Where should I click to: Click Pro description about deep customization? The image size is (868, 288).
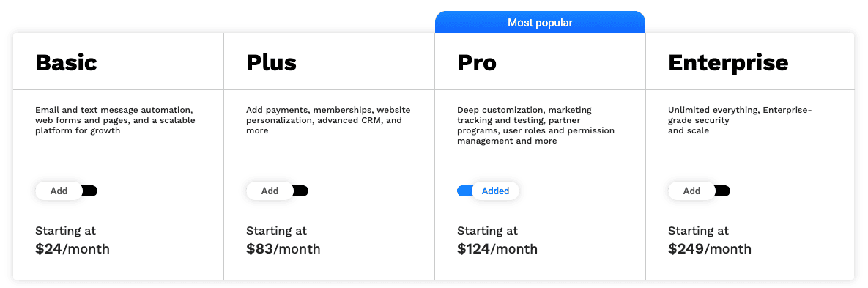(536, 125)
